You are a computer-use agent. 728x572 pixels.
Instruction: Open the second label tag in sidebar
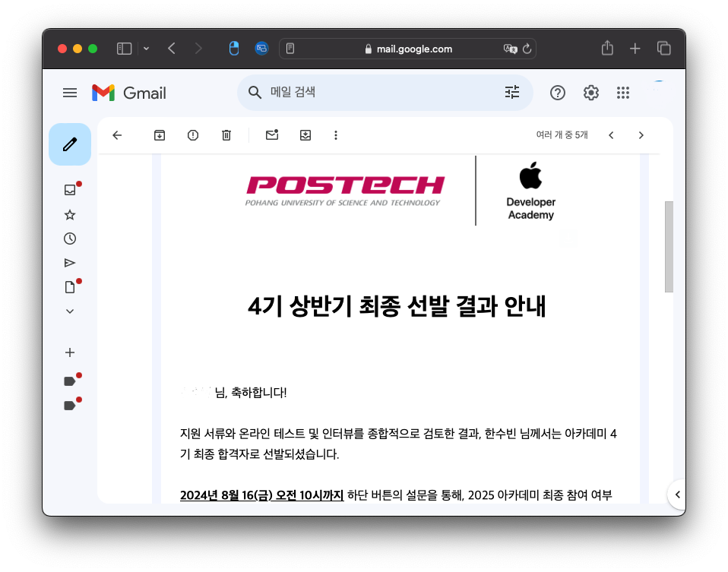70,406
